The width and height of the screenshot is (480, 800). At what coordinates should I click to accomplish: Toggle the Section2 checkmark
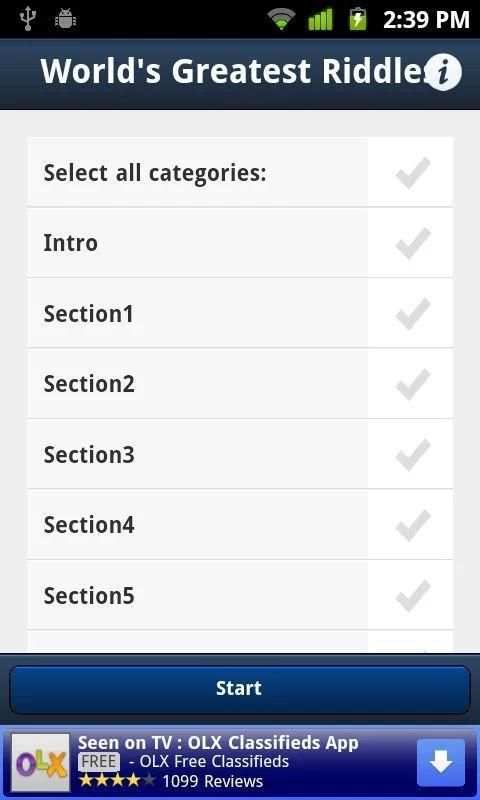click(413, 384)
